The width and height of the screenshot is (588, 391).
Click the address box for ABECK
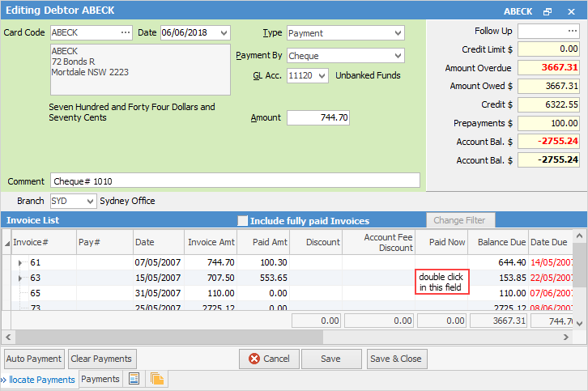(140, 70)
